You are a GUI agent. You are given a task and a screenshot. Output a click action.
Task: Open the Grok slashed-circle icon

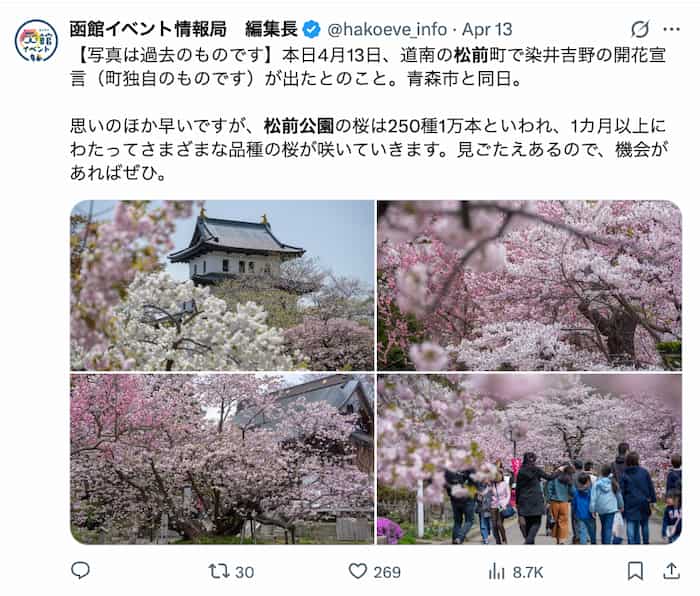[x=640, y=29]
